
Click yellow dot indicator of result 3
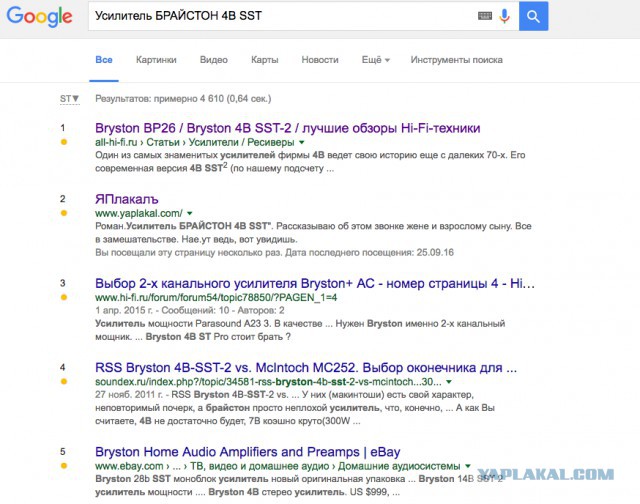coord(64,297)
